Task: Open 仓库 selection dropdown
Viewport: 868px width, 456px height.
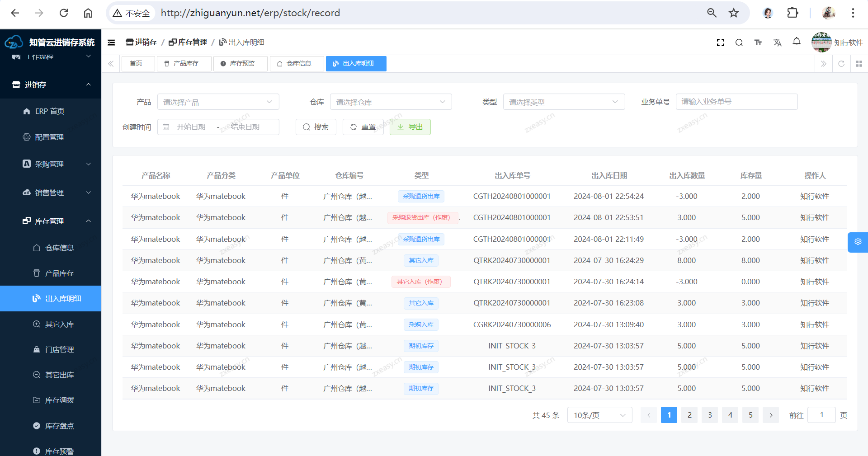Action: [391, 102]
